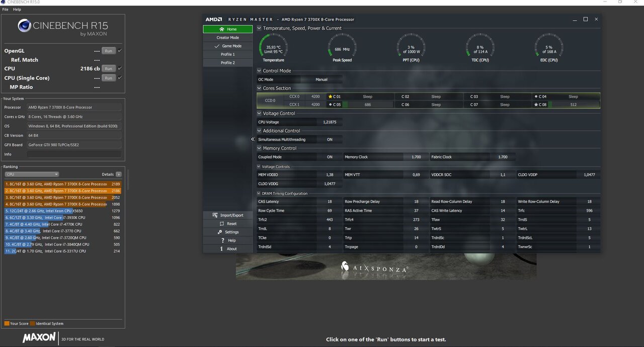Select core C 07 in Cores Section
The width and height of the screenshot is (644, 347).
[x=498, y=105]
